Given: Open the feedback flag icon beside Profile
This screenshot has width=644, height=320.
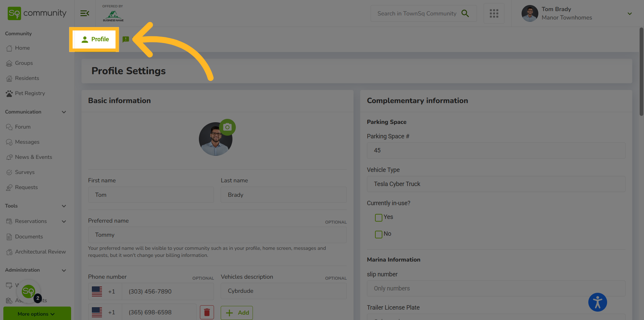Looking at the screenshot, I should click(126, 39).
